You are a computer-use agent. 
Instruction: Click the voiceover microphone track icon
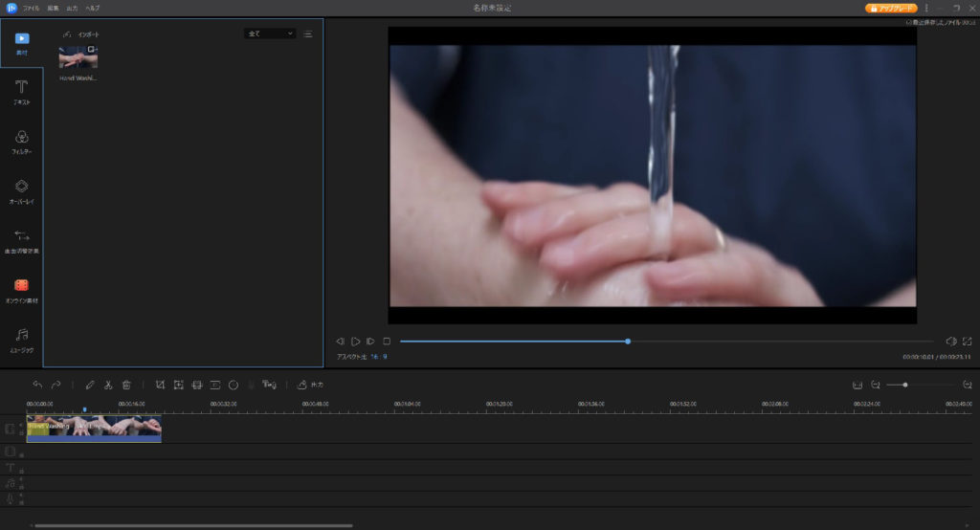[10, 498]
